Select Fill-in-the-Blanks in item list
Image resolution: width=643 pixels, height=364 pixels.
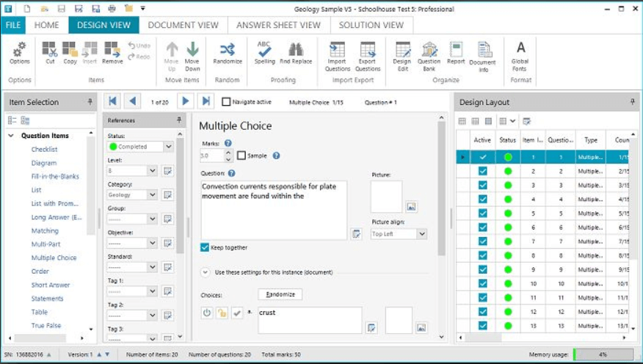[x=55, y=176]
